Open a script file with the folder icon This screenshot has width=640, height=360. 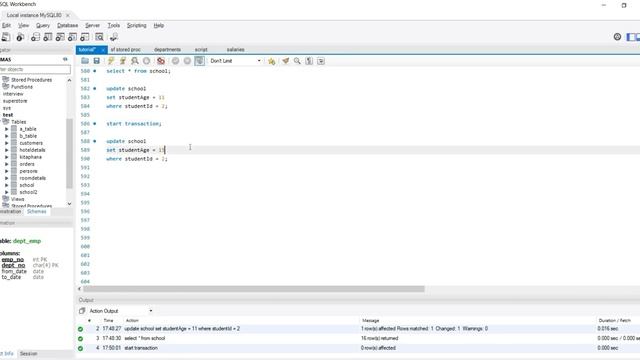(x=85, y=61)
